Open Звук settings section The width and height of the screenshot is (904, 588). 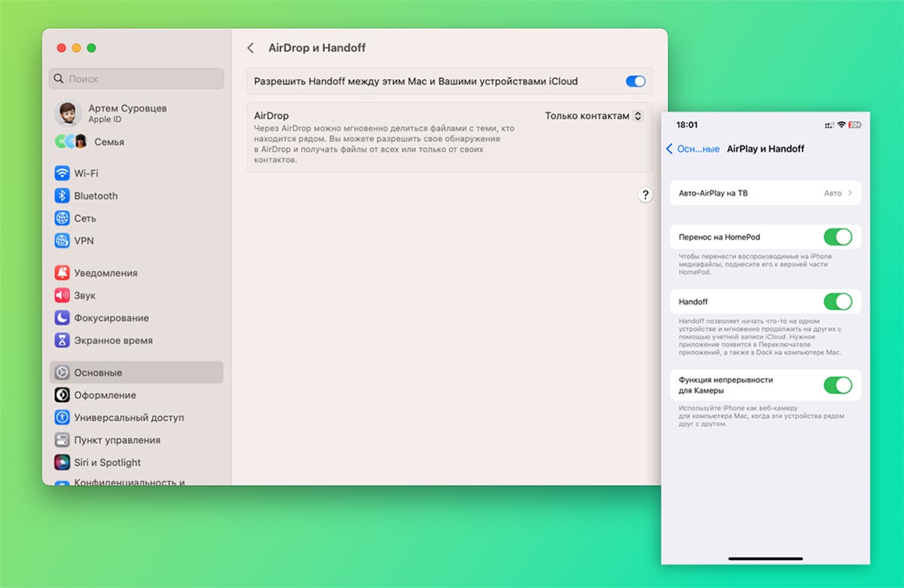tap(136, 295)
